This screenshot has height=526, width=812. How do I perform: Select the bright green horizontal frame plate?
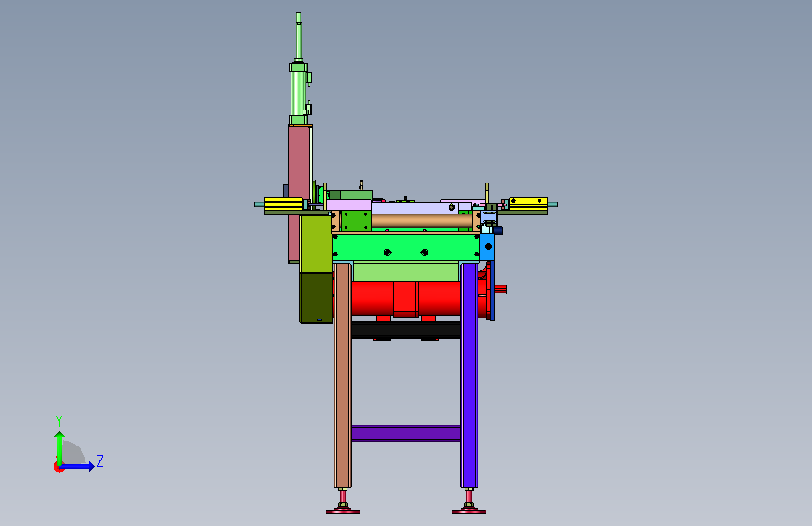click(406, 247)
